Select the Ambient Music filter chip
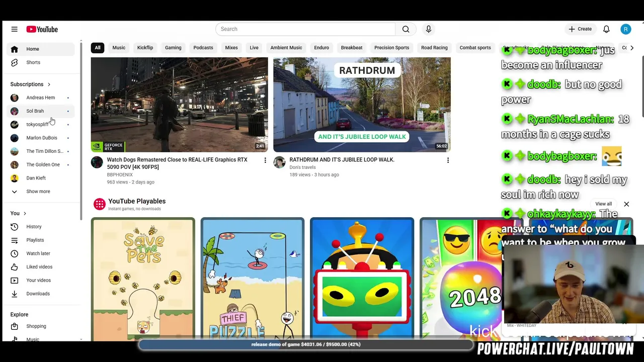This screenshot has width=644, height=362. coord(286,48)
